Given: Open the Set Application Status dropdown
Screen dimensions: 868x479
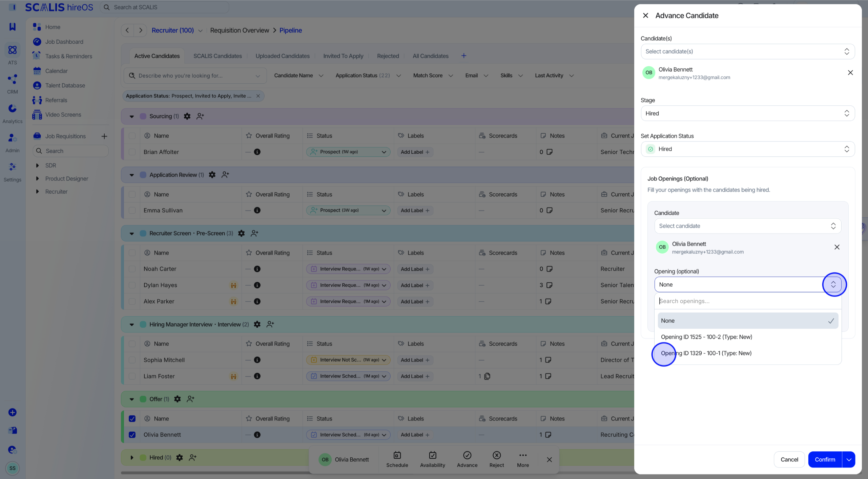Looking at the screenshot, I should 747,149.
